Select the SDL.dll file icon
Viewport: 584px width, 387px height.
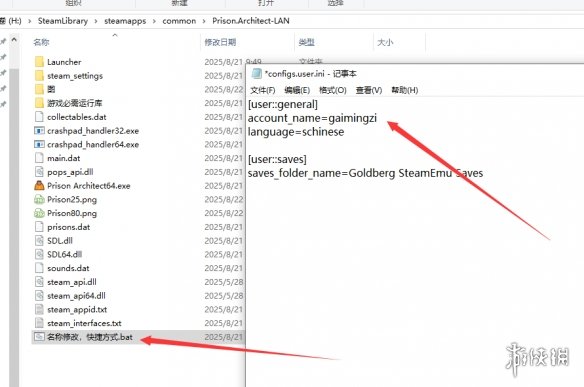click(39, 241)
